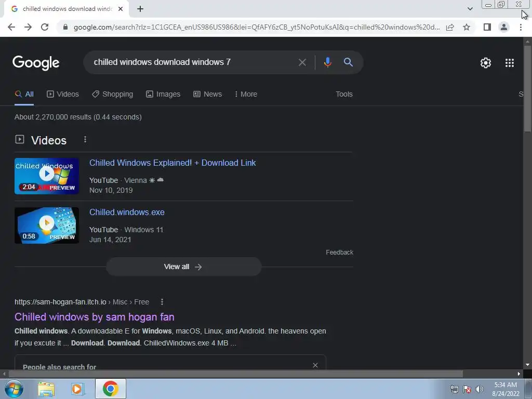
Task: Go to the Google homepage logo
Action: 36,63
